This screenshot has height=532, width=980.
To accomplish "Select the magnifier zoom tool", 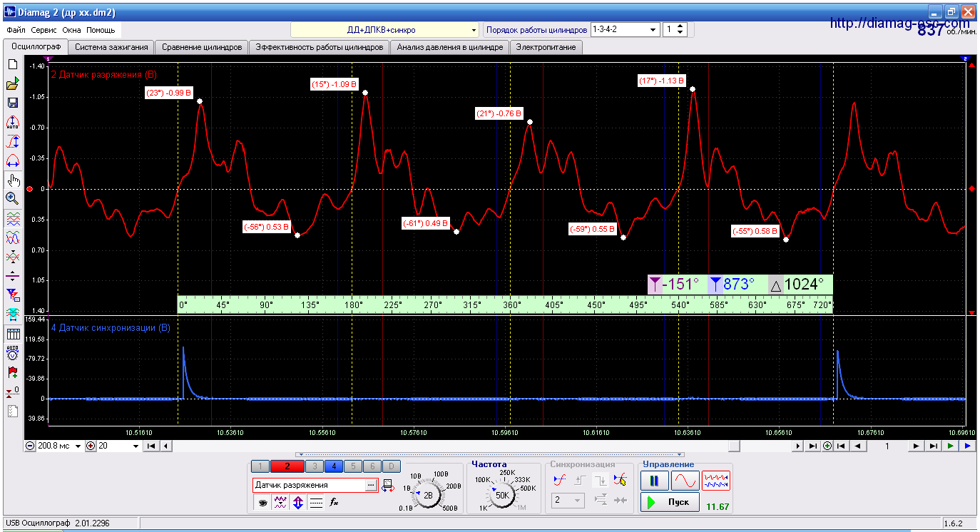I will pyautogui.click(x=12, y=198).
